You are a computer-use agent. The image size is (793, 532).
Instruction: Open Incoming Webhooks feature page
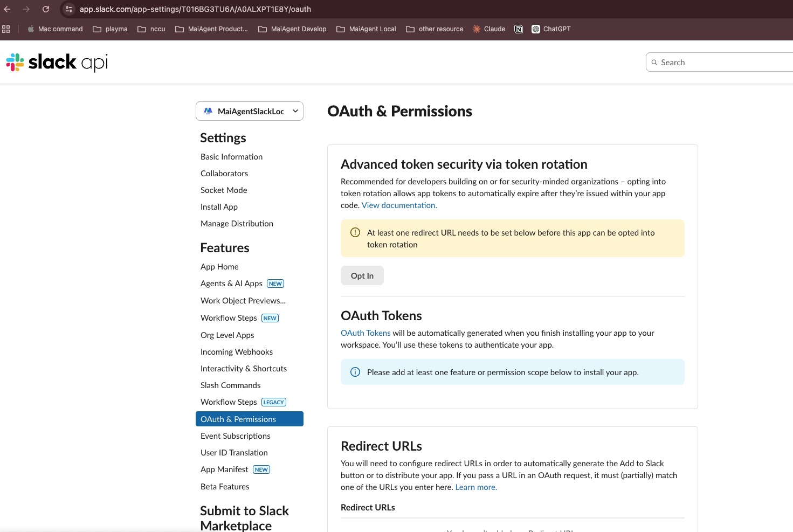coord(236,352)
